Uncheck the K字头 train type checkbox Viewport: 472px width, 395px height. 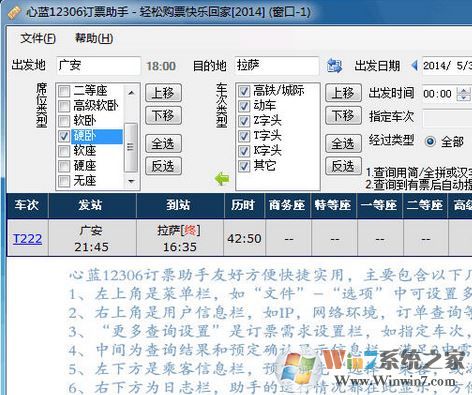244,151
